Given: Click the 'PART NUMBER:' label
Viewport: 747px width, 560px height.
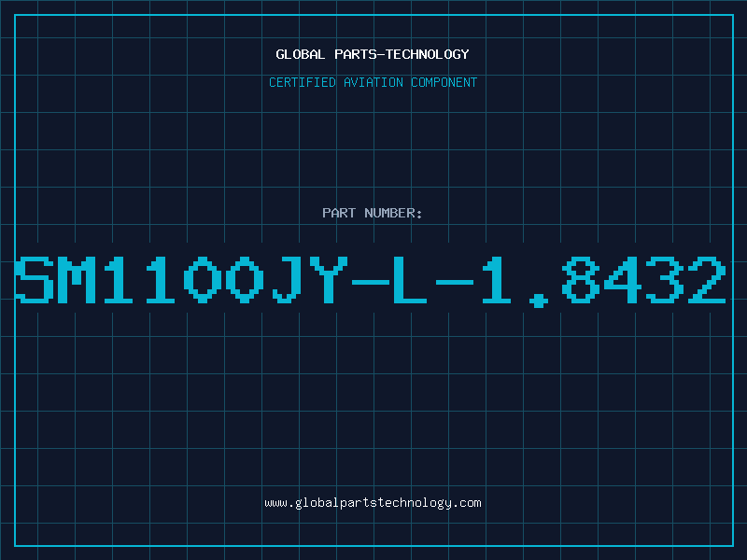Looking at the screenshot, I should pos(373,213).
